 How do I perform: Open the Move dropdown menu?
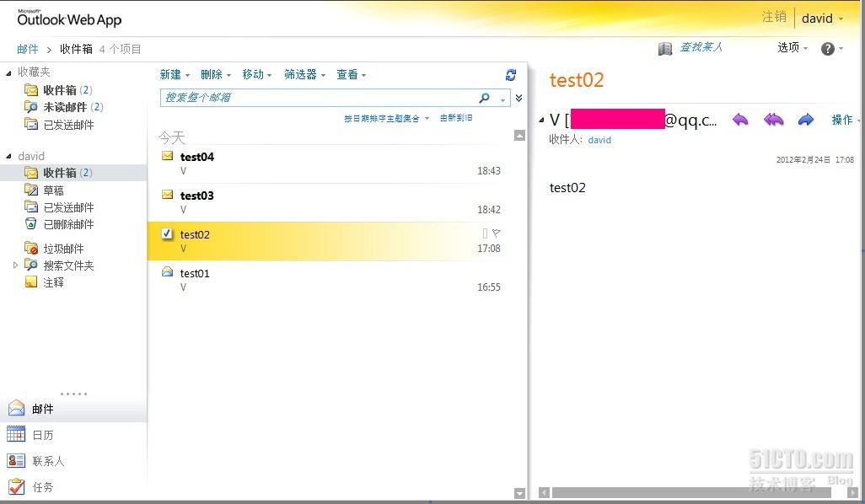point(257,74)
